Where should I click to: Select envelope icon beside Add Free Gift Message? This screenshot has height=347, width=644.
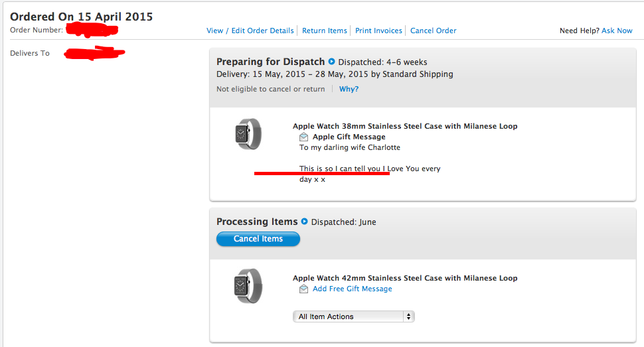pos(303,289)
